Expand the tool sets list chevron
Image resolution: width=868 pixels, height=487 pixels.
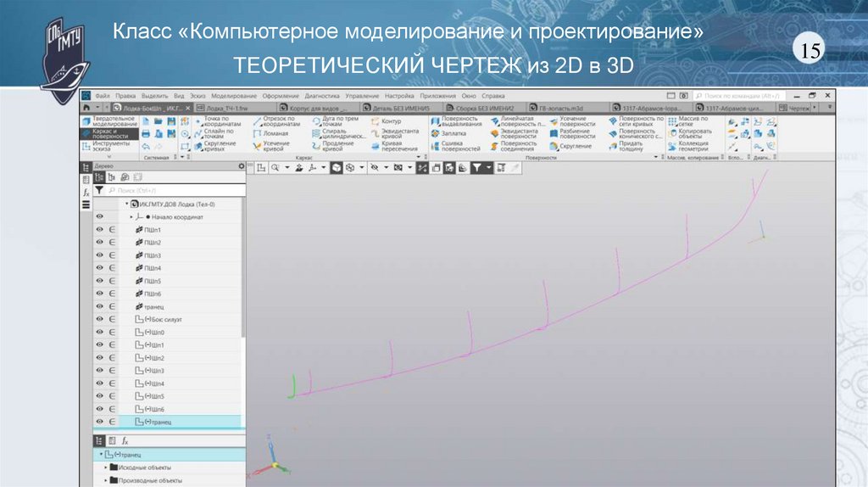109,157
